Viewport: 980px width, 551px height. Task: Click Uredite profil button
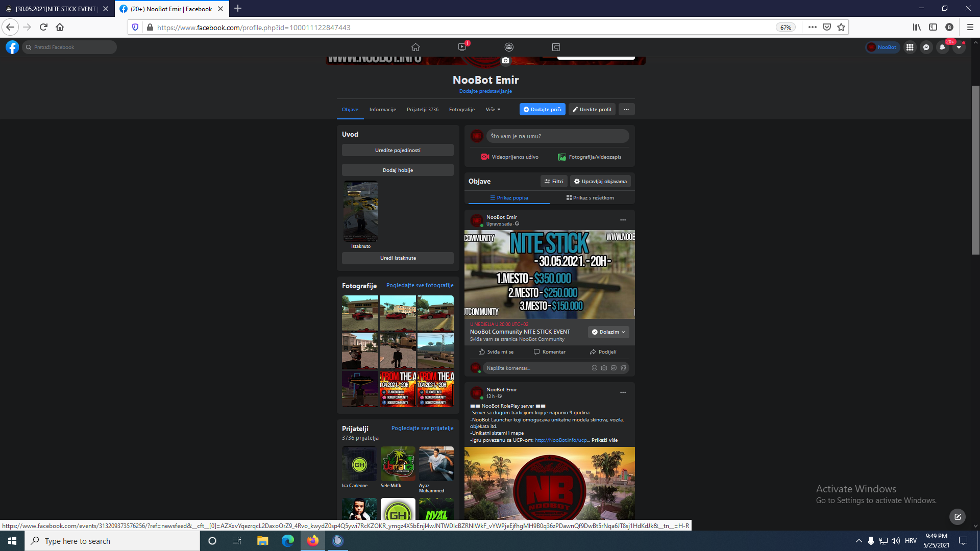click(592, 110)
